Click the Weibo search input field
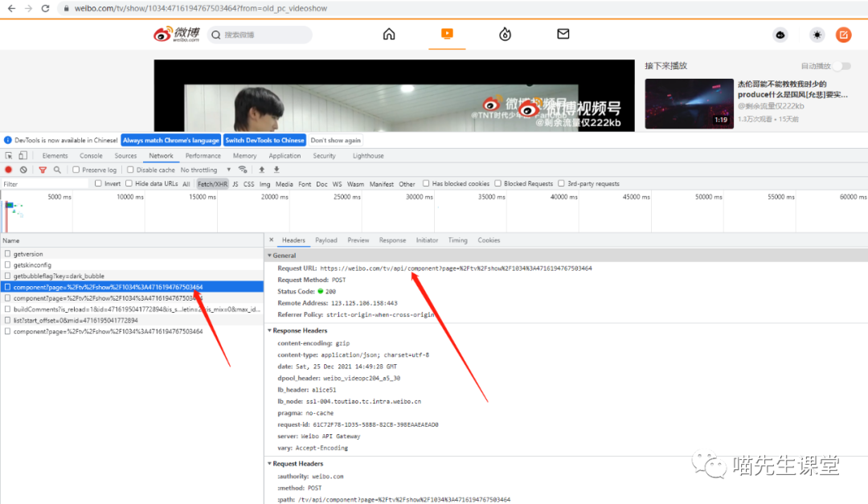 click(260, 35)
